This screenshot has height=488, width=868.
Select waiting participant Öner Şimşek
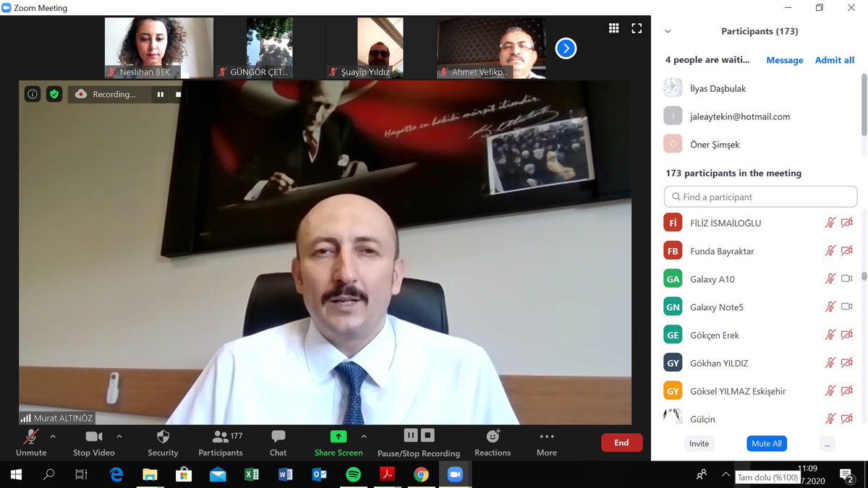pyautogui.click(x=759, y=145)
